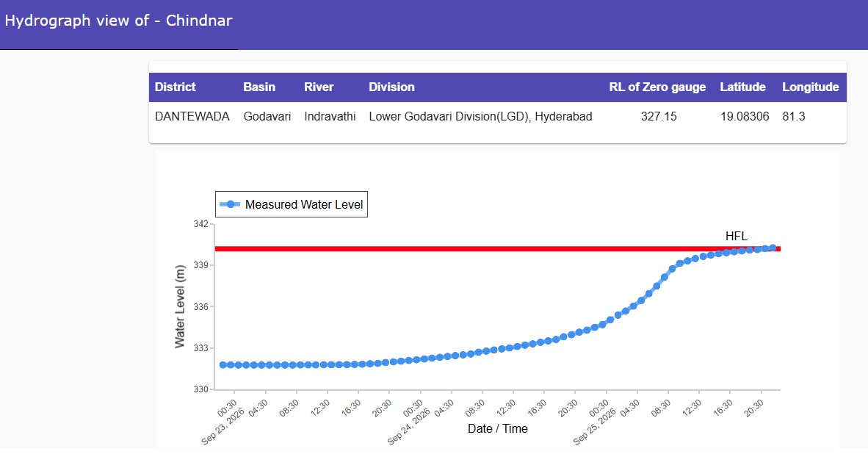Viewport: 868px width, 468px height.
Task: Click the 'Sep 25, 2026' axis date label
Action: click(x=594, y=426)
